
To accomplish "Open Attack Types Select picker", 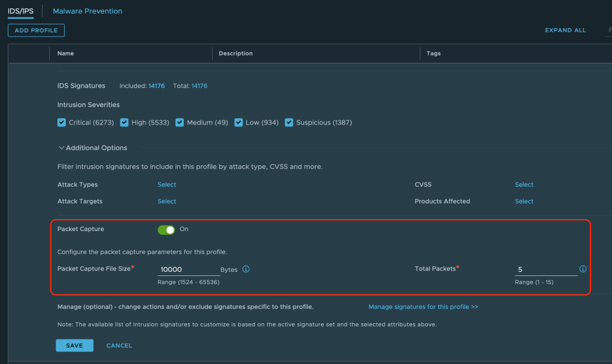I will [x=166, y=185].
